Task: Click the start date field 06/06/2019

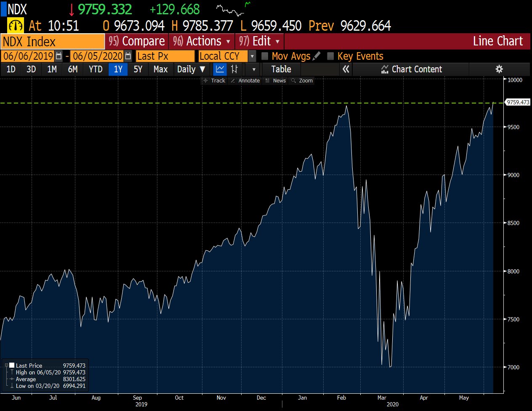Action: (x=28, y=56)
